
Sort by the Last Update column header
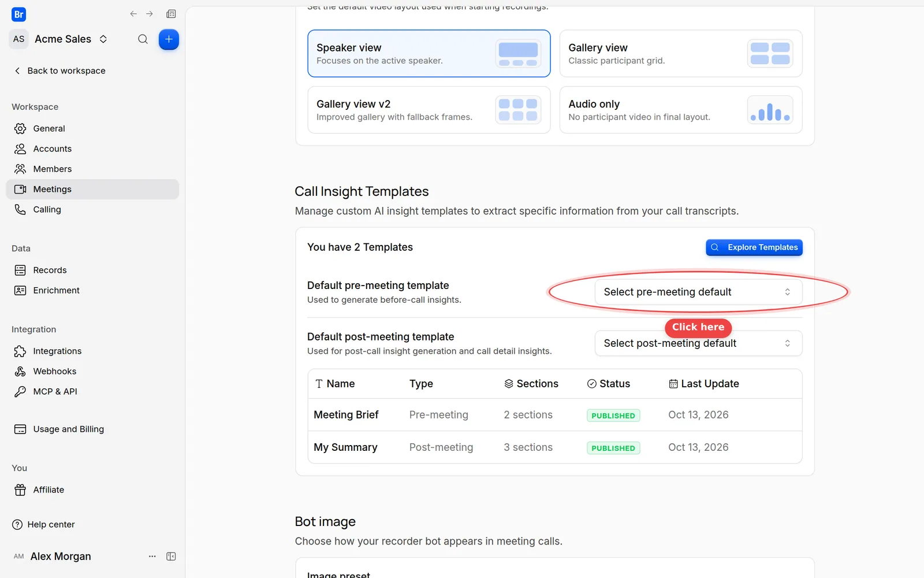[x=704, y=384]
